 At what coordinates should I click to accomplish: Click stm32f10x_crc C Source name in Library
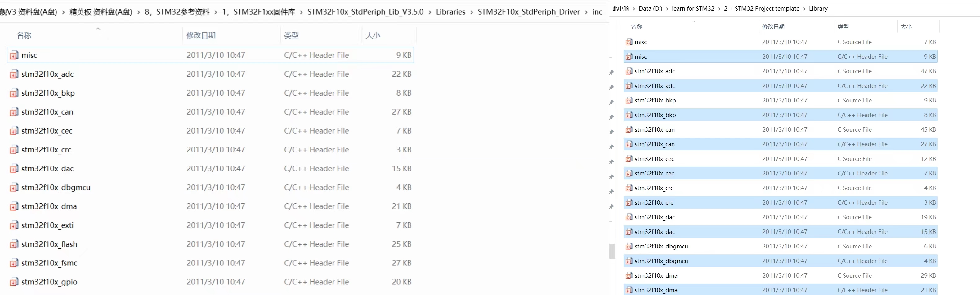(654, 188)
